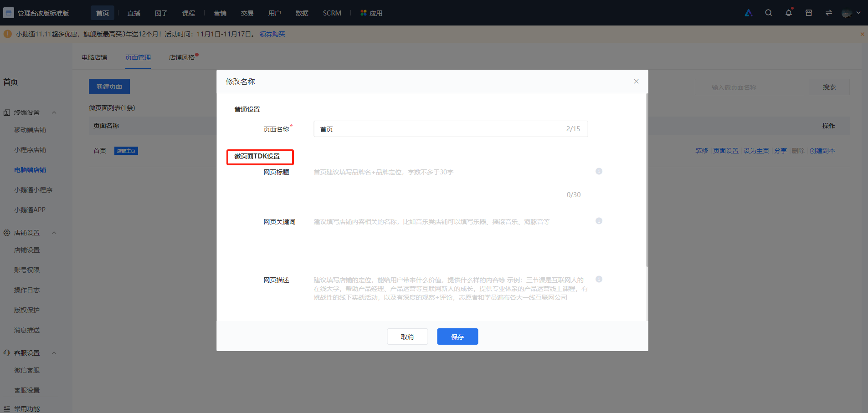This screenshot has height=413, width=868.
Task: Click the 终端设置 sidebar icon
Action: click(7, 112)
